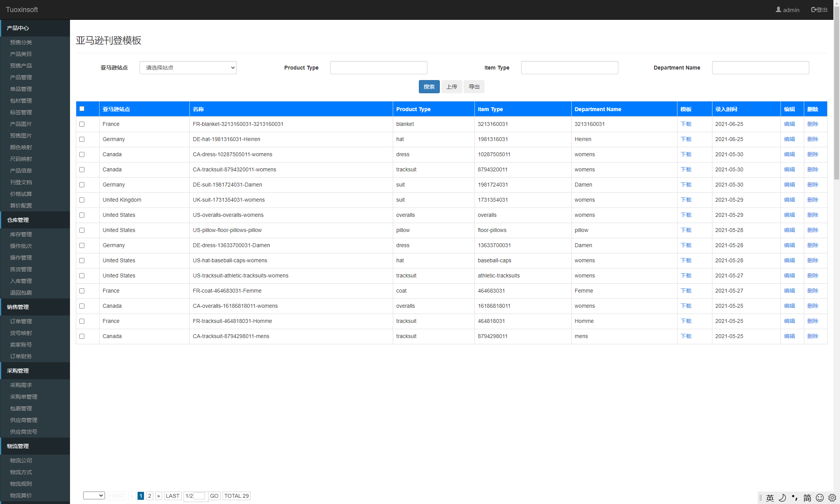Screen dimensions: 840x504
Task: Download template for DE-hat-1981316031-Herren row
Action: pyautogui.click(x=686, y=139)
